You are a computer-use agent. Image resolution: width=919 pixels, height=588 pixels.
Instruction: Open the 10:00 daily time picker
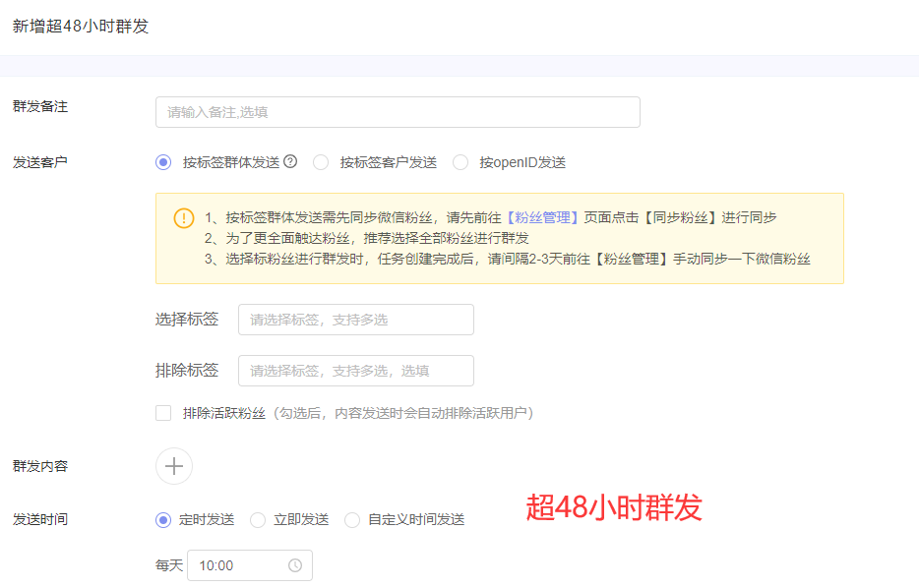[x=250, y=565]
